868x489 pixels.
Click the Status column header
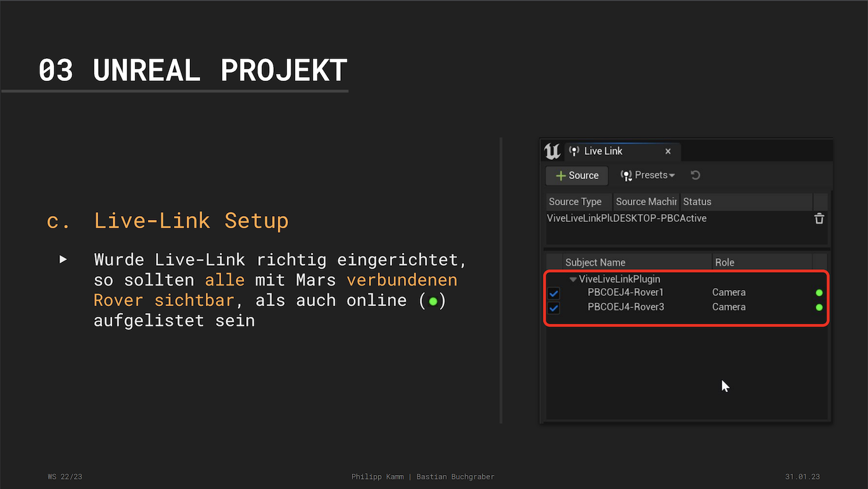pyautogui.click(x=697, y=202)
